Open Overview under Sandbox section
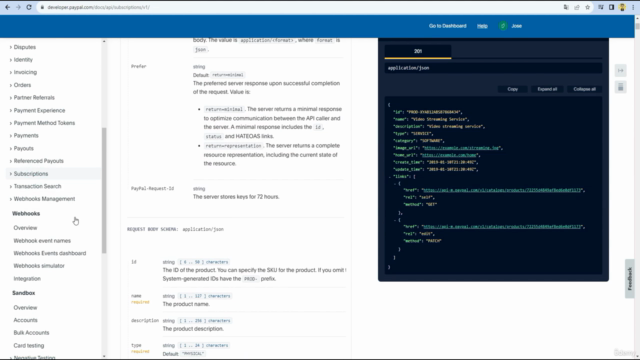 25,307
